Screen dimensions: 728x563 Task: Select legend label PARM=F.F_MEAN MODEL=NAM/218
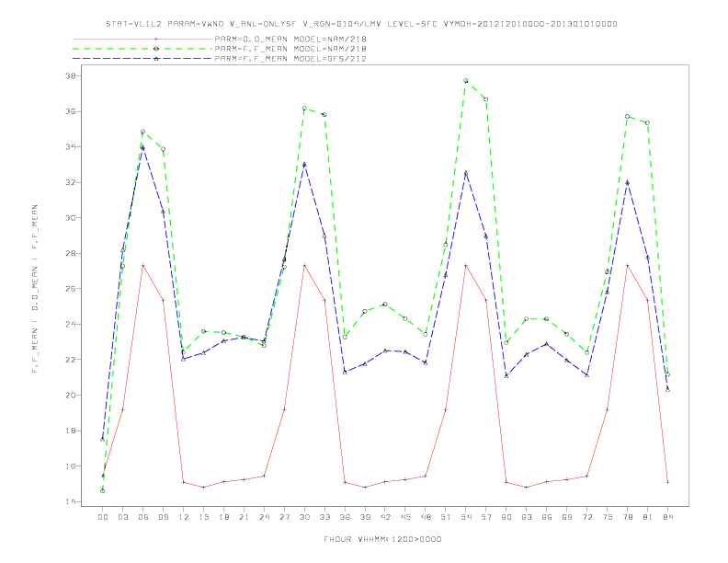(290, 49)
